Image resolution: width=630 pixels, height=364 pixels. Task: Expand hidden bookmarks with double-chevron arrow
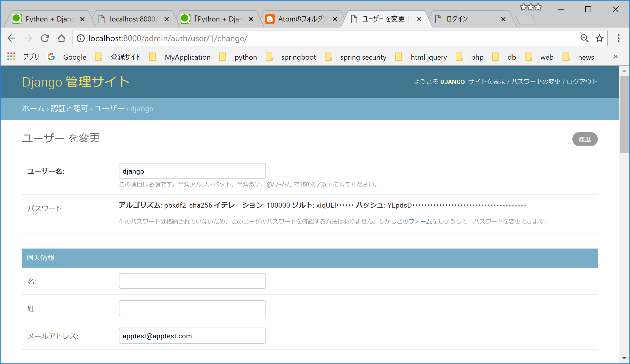(x=615, y=57)
